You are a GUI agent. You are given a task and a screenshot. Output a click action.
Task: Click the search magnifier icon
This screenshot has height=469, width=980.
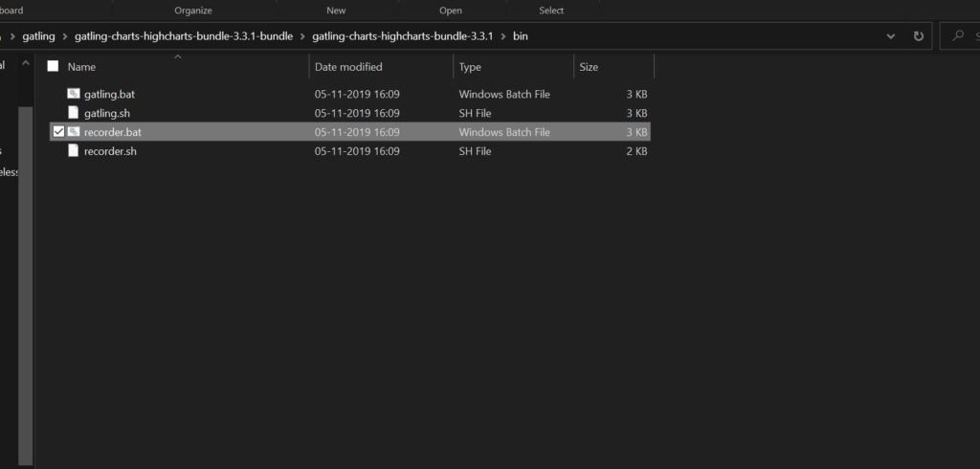[x=958, y=35]
